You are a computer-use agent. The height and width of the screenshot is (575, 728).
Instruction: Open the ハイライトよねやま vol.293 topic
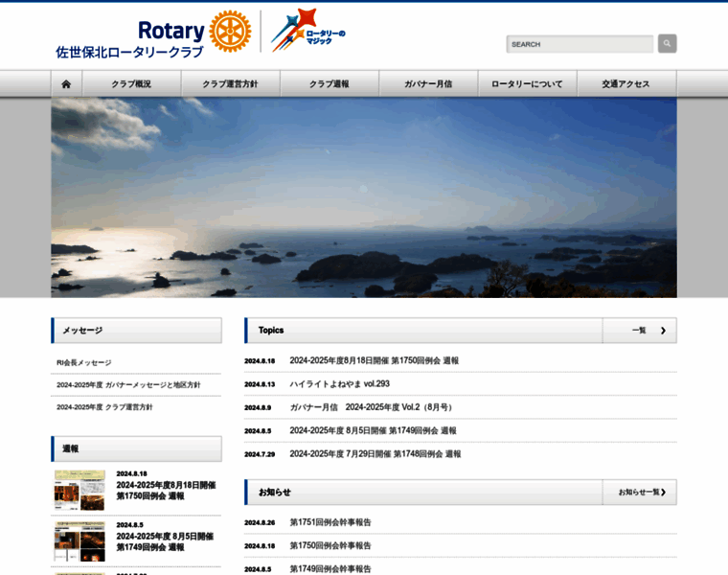[x=339, y=384]
